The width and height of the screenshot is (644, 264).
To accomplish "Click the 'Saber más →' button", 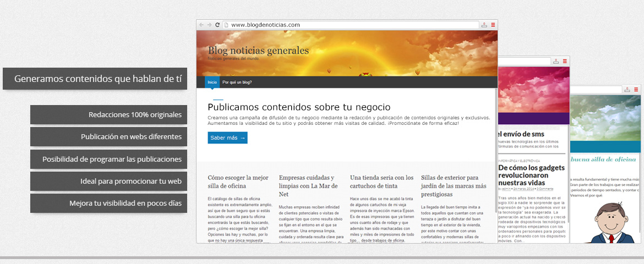I will [227, 137].
